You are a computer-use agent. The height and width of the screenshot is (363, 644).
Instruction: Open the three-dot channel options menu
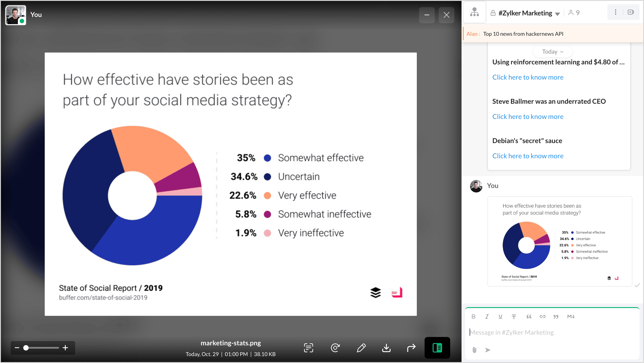[615, 12]
